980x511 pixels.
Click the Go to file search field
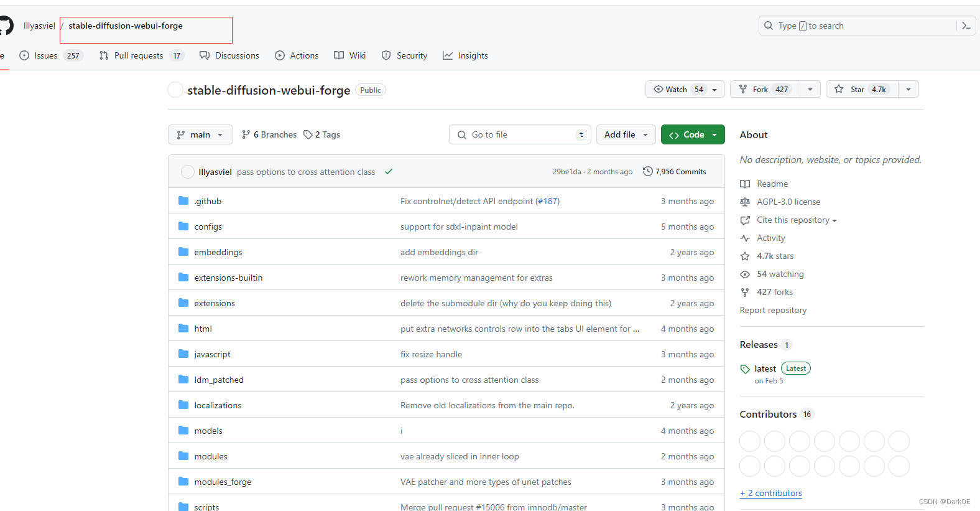(x=520, y=134)
